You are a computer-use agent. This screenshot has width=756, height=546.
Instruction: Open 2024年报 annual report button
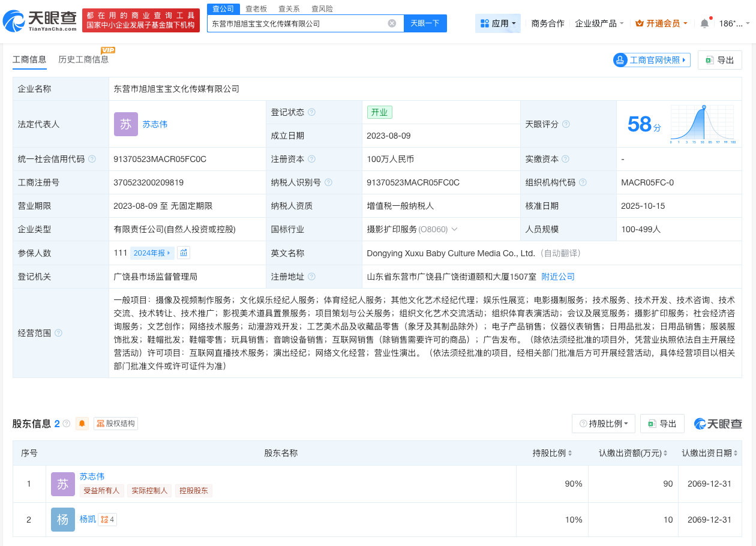click(x=153, y=253)
